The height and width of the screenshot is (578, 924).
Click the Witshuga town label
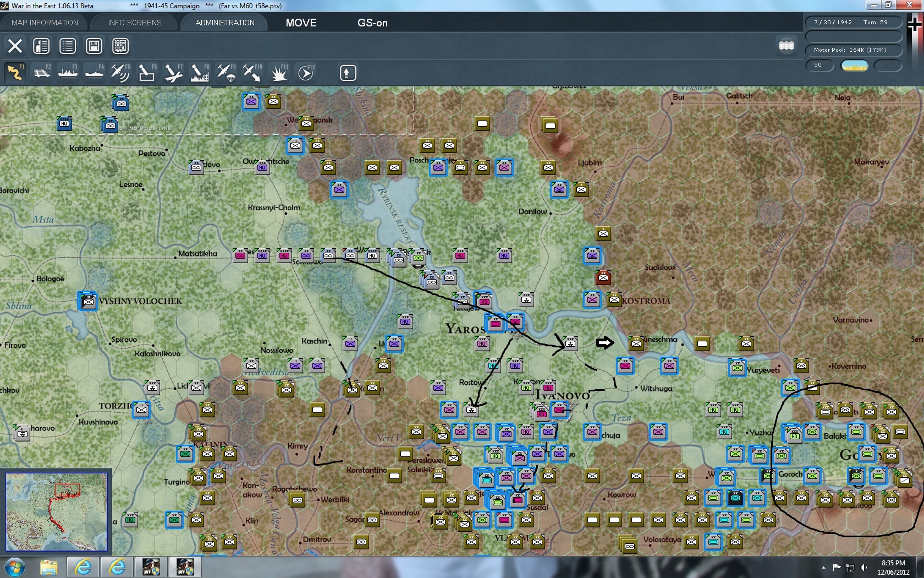tap(656, 389)
